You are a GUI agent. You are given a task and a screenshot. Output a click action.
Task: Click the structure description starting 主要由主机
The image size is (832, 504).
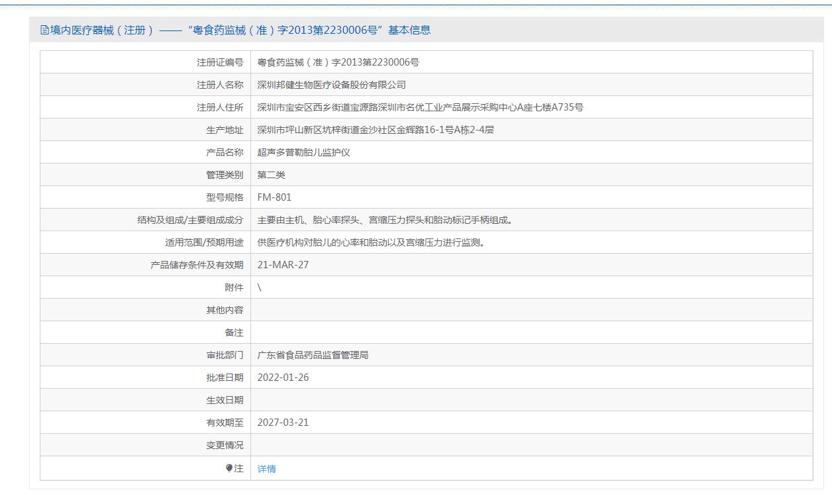pos(384,220)
